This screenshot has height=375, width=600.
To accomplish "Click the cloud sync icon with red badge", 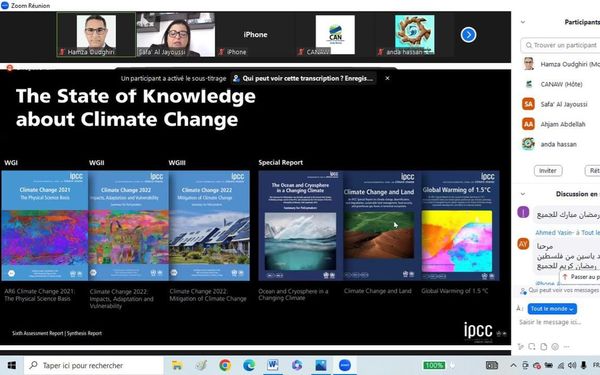I will [537, 365].
